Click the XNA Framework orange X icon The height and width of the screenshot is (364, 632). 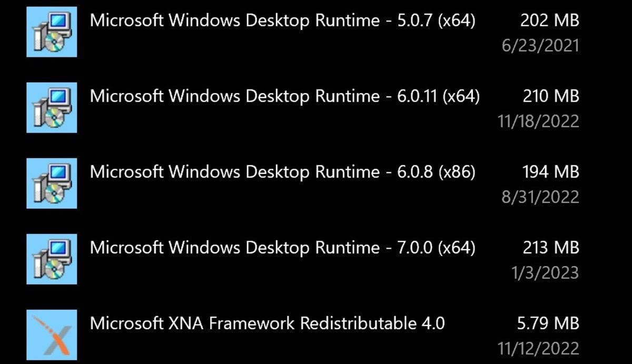click(x=52, y=336)
